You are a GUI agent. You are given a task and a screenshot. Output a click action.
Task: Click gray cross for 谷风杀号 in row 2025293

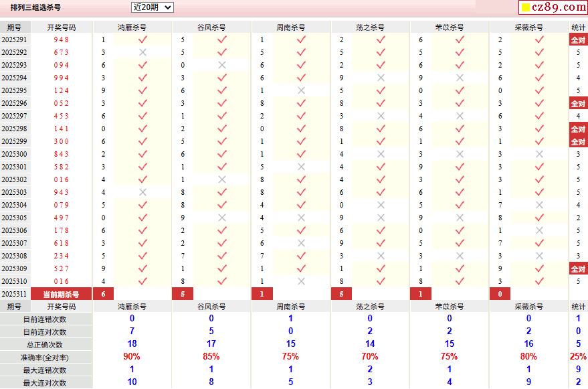pyautogui.click(x=222, y=65)
